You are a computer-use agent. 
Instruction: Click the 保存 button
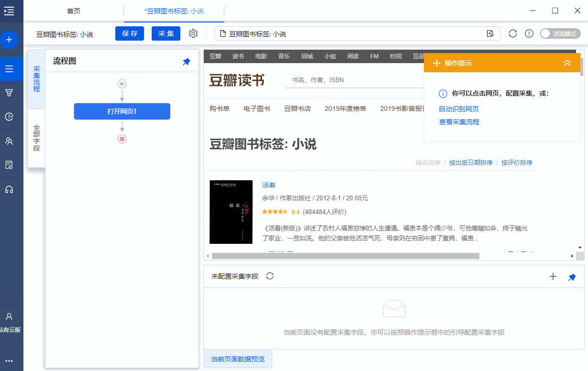point(130,33)
